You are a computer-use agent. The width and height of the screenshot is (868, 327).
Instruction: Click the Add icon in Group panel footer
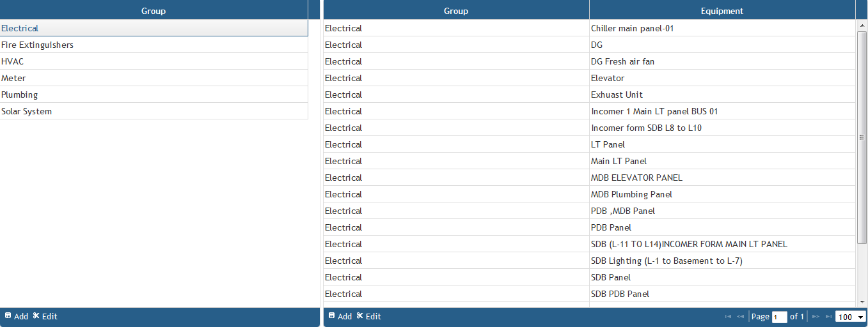click(x=8, y=316)
